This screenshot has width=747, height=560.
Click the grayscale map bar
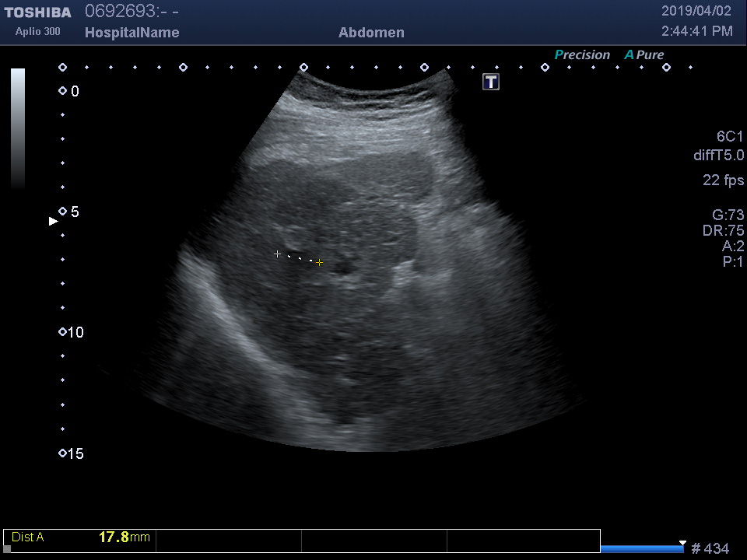pyautogui.click(x=18, y=128)
